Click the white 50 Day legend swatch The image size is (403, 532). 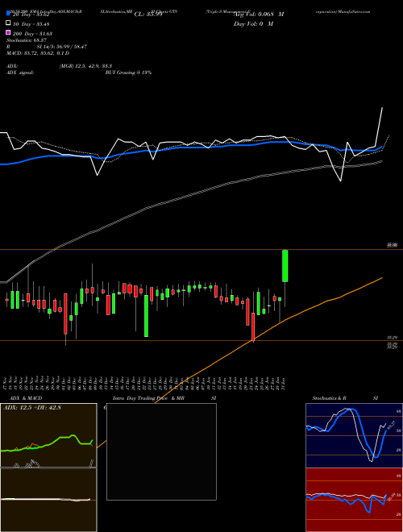click(9, 23)
